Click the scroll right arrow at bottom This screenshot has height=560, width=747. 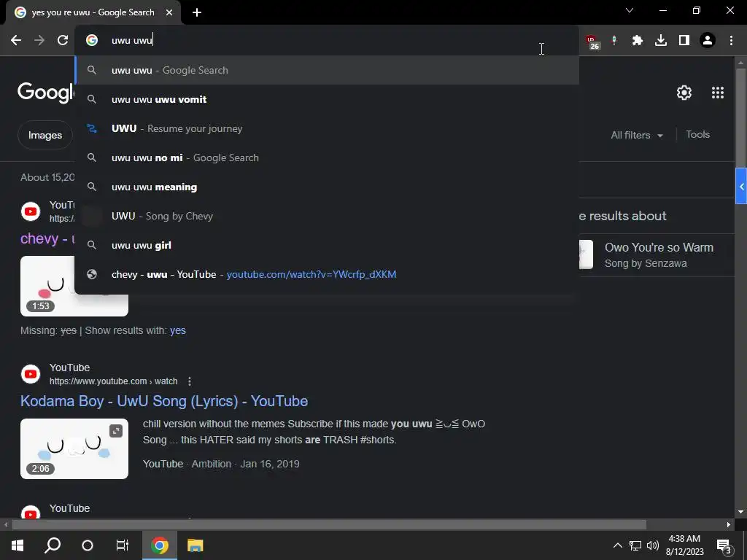pyautogui.click(x=729, y=525)
